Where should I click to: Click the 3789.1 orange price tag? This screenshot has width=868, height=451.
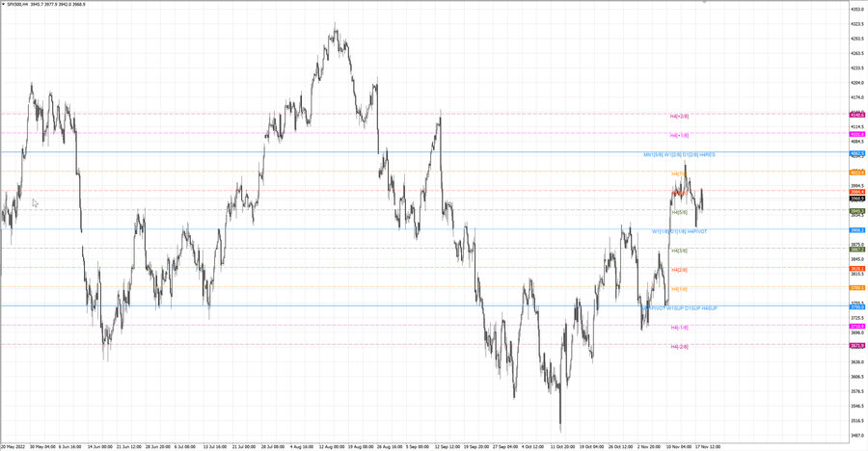[857, 288]
